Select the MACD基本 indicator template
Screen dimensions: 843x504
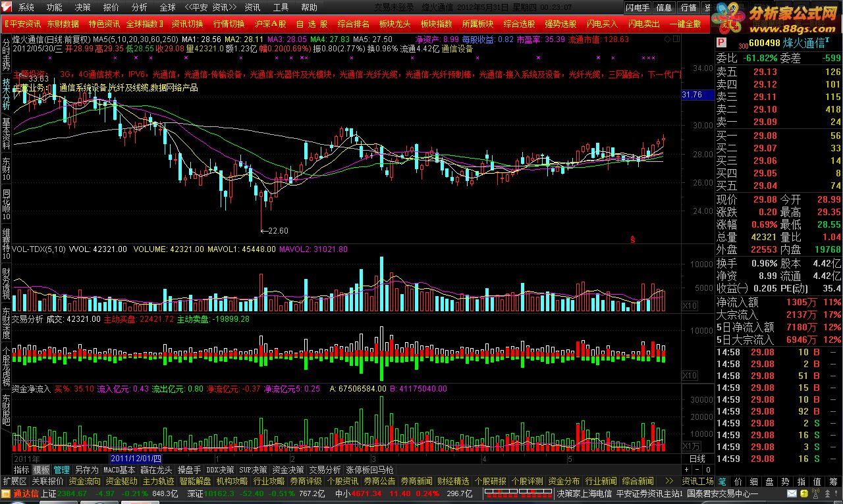[x=119, y=470]
